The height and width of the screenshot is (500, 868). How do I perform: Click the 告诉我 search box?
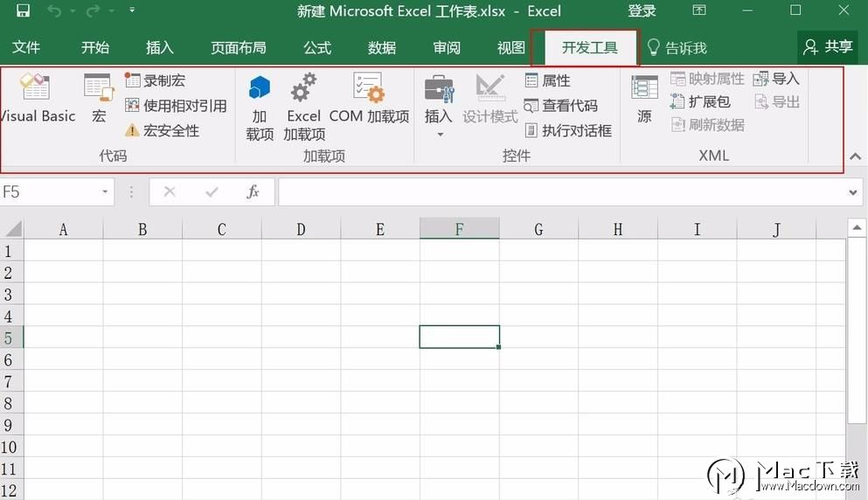pyautogui.click(x=677, y=48)
